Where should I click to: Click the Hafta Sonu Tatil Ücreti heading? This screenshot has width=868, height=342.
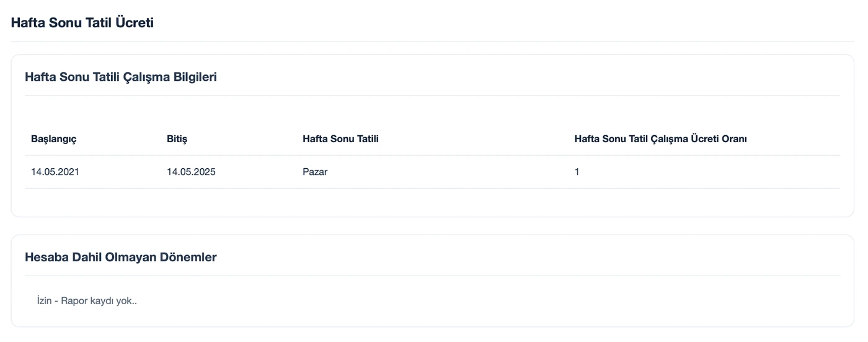pyautogui.click(x=82, y=23)
